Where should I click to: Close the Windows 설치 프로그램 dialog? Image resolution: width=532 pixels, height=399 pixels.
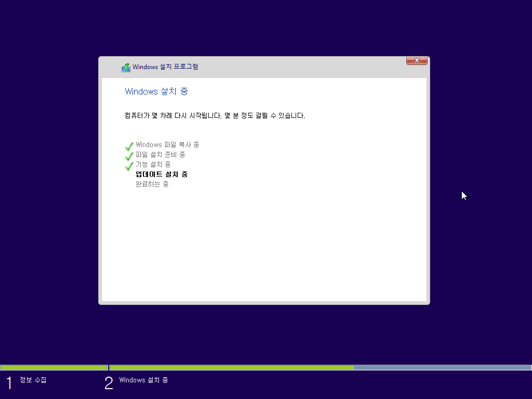tap(417, 60)
